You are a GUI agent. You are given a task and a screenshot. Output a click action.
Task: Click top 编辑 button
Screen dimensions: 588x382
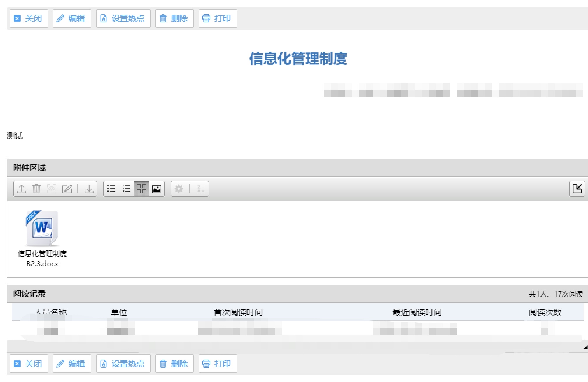[x=72, y=18]
